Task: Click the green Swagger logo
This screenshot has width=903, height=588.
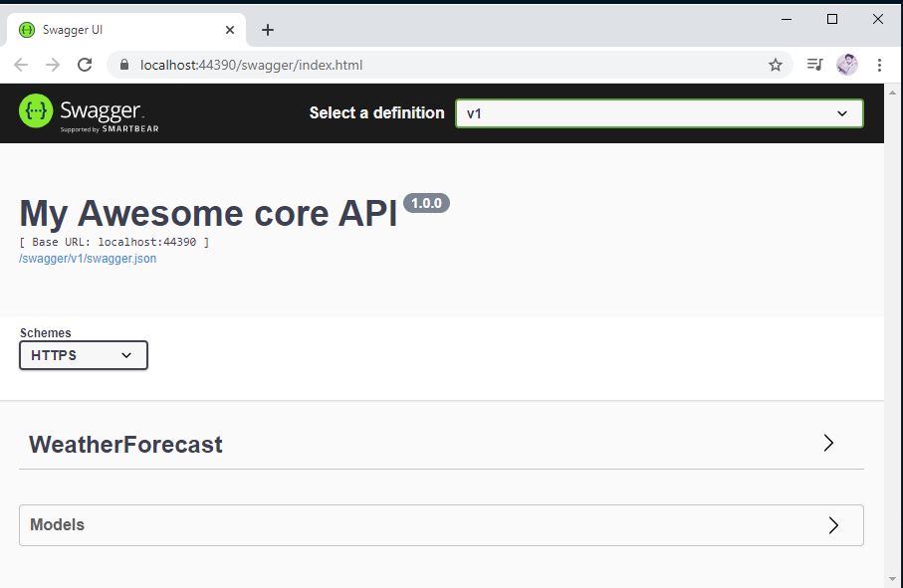Action: (x=36, y=110)
